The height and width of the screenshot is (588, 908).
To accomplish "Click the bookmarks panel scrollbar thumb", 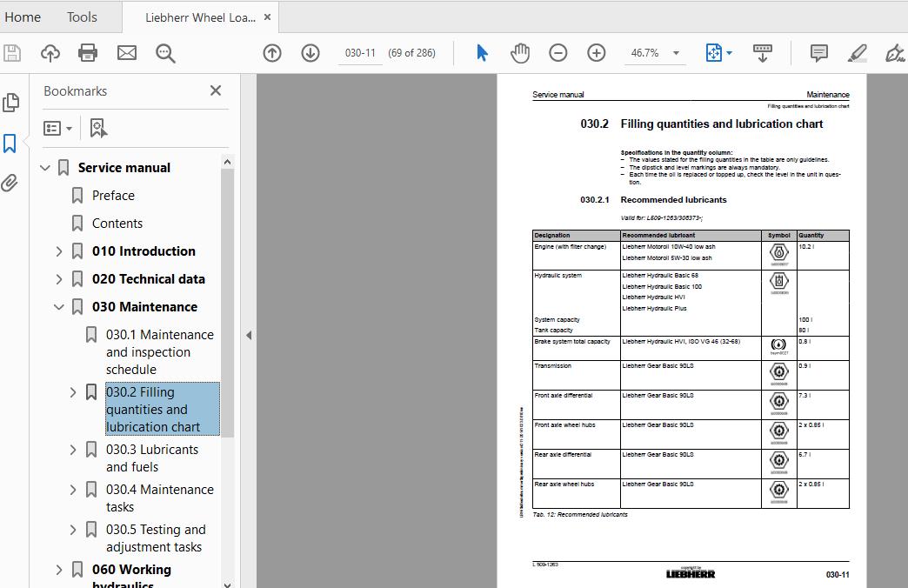I will (x=227, y=303).
